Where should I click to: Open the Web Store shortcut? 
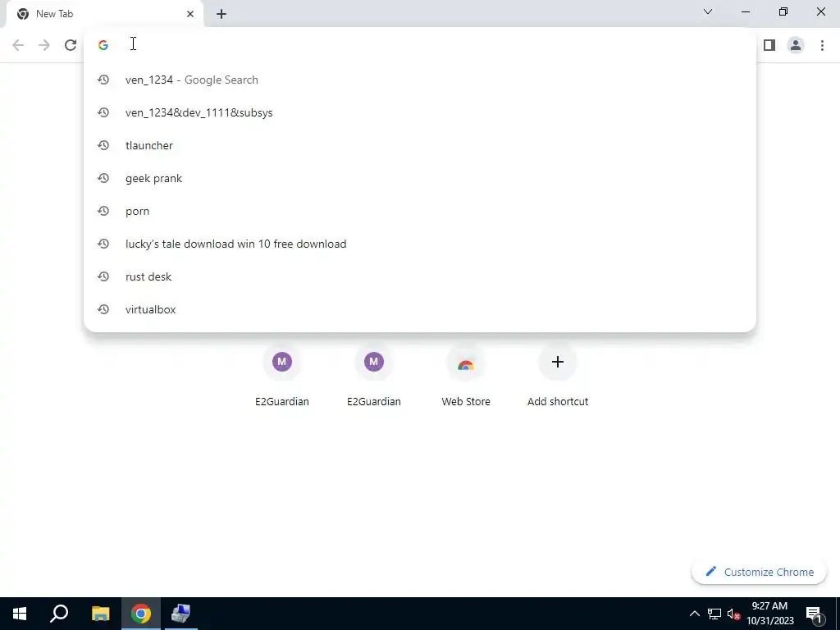(466, 374)
